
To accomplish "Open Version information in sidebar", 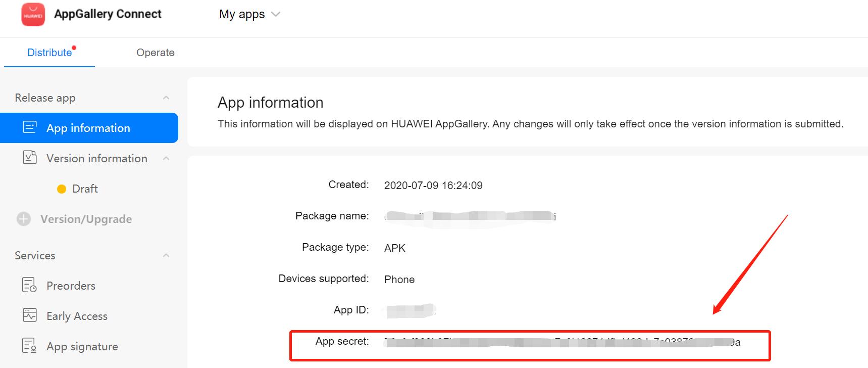I will (97, 158).
